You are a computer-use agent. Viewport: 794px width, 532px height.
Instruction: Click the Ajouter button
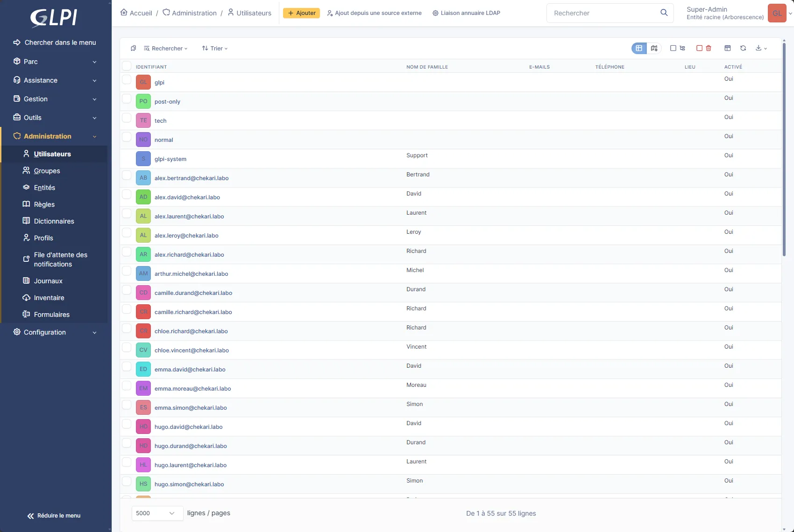pyautogui.click(x=301, y=13)
